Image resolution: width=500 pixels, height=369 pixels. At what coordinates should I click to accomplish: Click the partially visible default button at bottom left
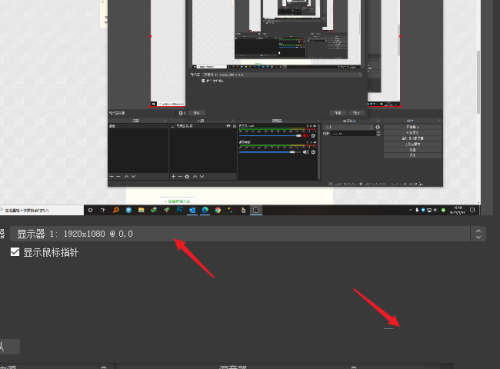tap(9, 347)
